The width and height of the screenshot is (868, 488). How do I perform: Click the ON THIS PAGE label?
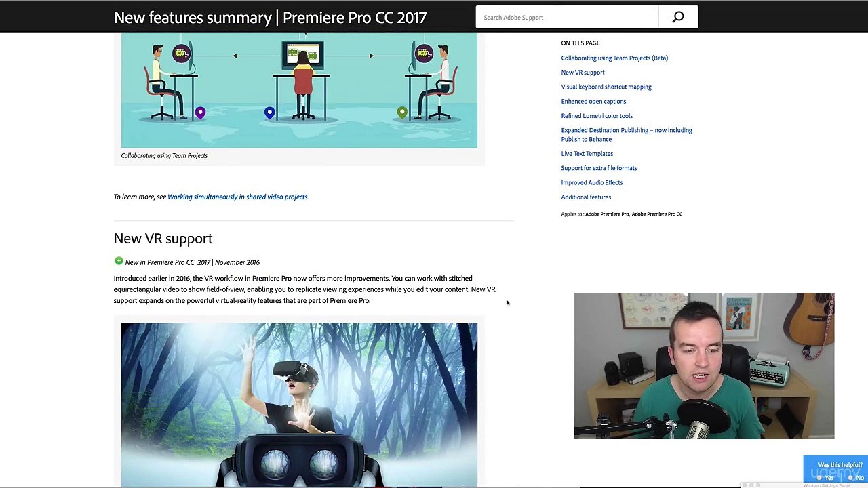580,43
